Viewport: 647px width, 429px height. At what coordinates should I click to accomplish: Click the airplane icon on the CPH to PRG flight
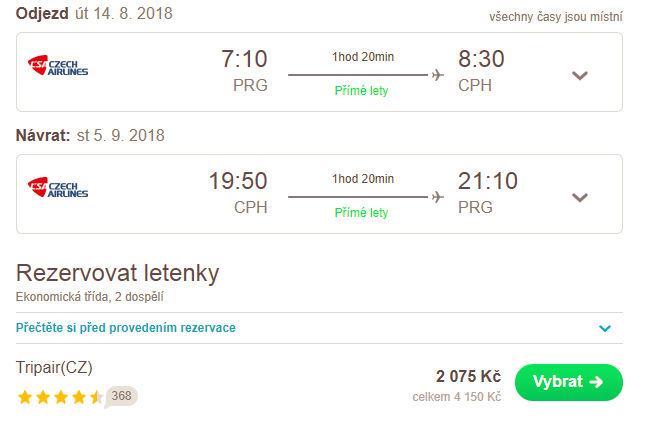coord(437,196)
